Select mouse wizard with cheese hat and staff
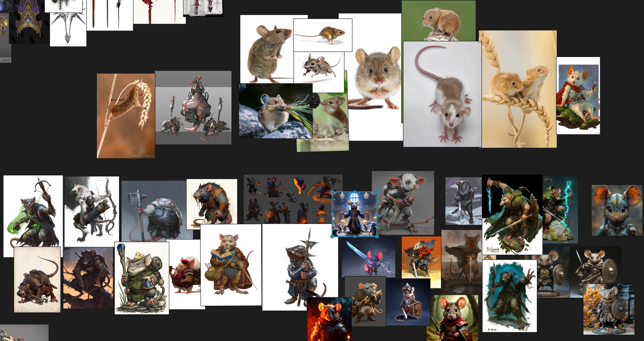 click(x=141, y=278)
